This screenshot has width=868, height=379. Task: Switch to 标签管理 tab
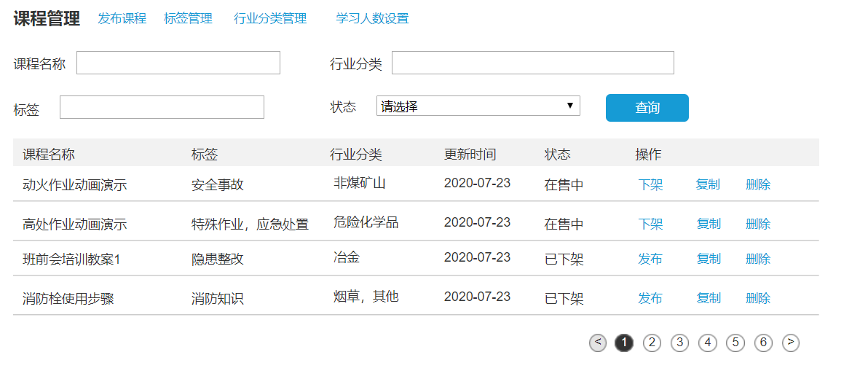(x=188, y=19)
